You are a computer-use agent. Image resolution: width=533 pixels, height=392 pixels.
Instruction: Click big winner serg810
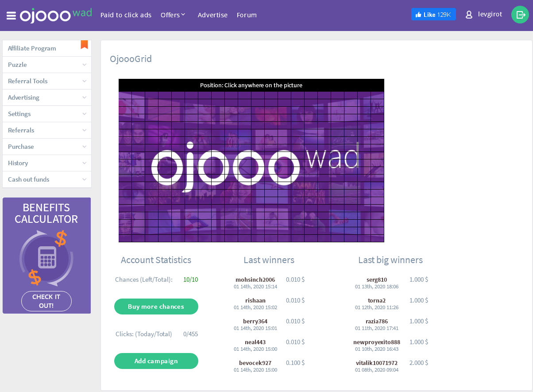click(377, 280)
